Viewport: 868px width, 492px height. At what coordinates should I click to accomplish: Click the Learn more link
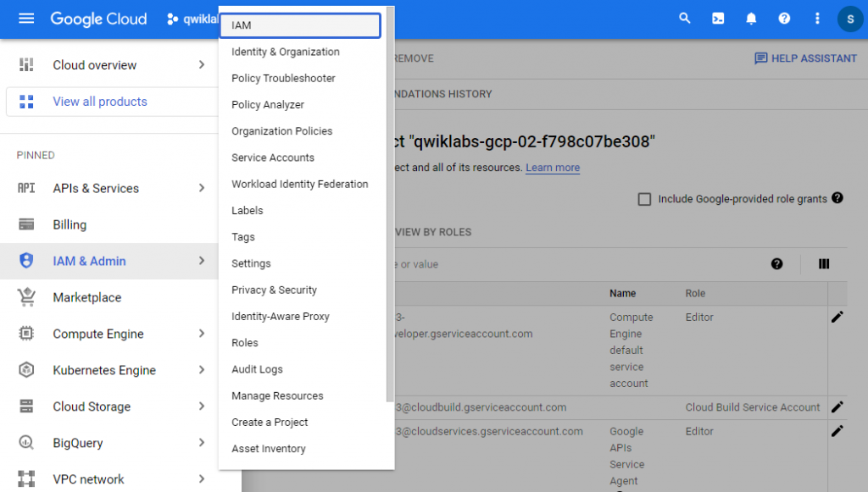pos(553,168)
